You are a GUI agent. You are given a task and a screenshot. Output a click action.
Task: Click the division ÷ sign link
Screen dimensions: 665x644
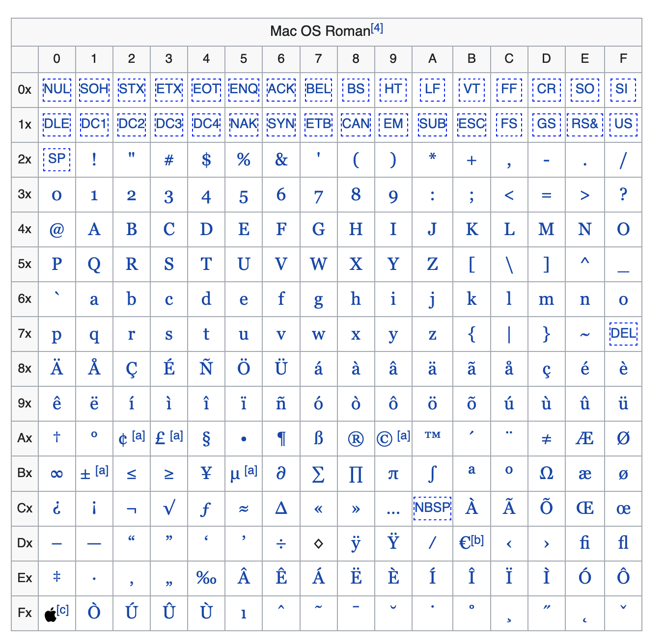click(x=281, y=544)
